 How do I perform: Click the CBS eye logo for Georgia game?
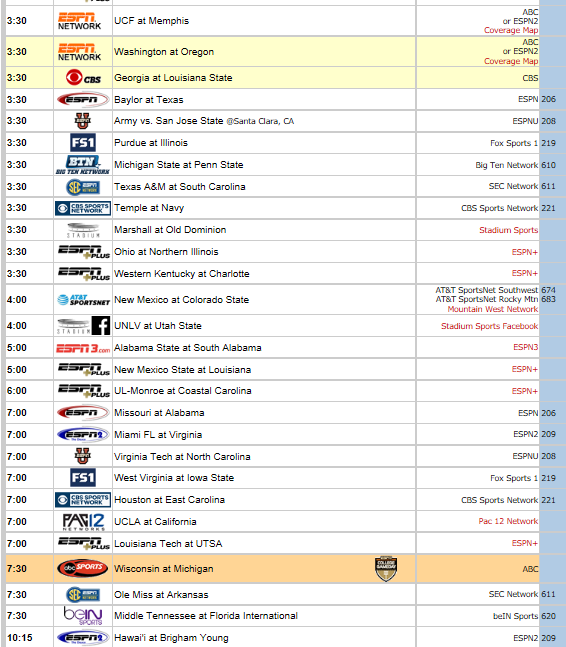point(83,78)
